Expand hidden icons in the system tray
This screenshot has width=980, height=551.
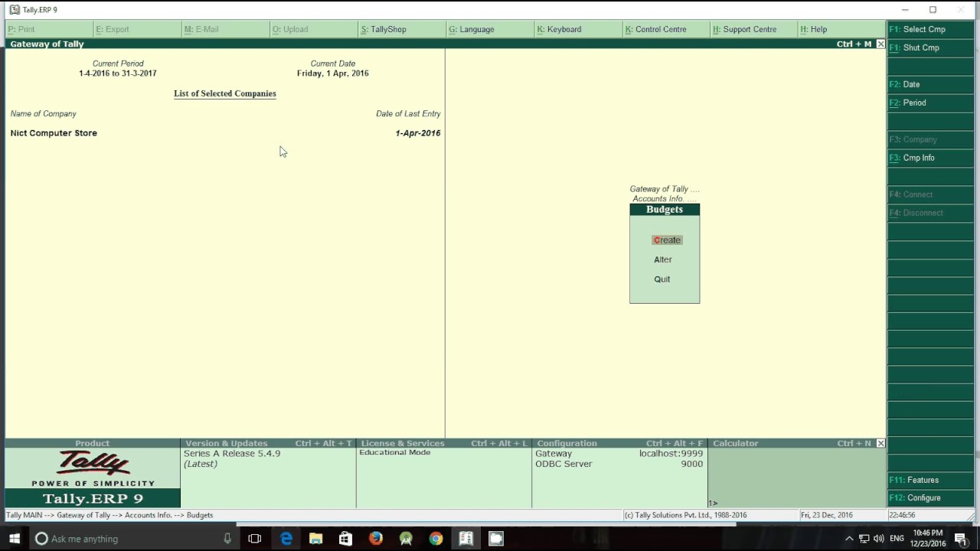(x=849, y=539)
